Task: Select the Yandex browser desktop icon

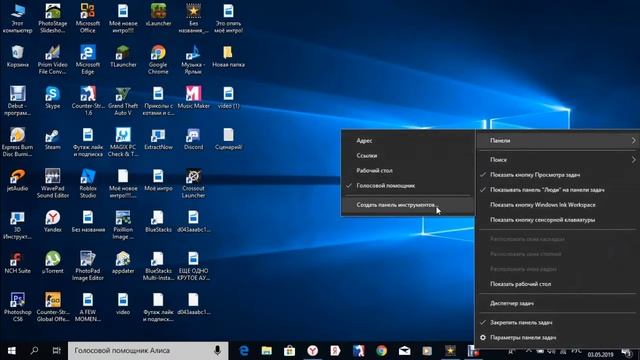Action: [53, 221]
